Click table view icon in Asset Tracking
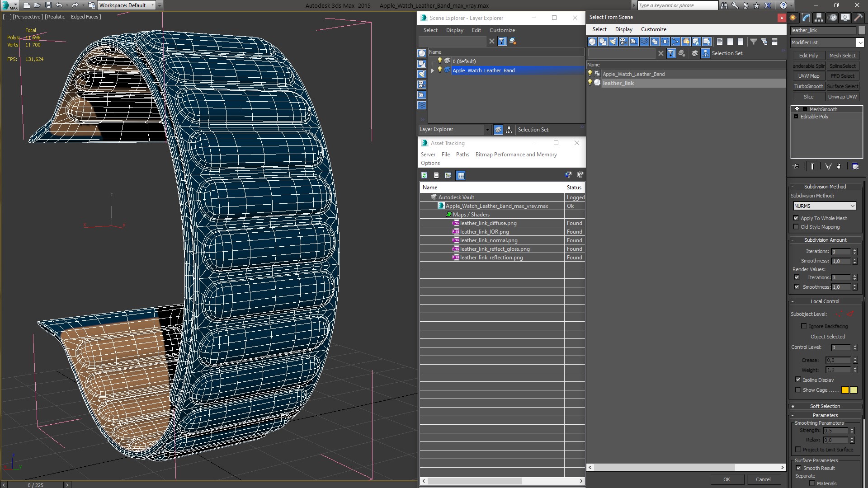Viewport: 868px width, 488px height. 461,175
